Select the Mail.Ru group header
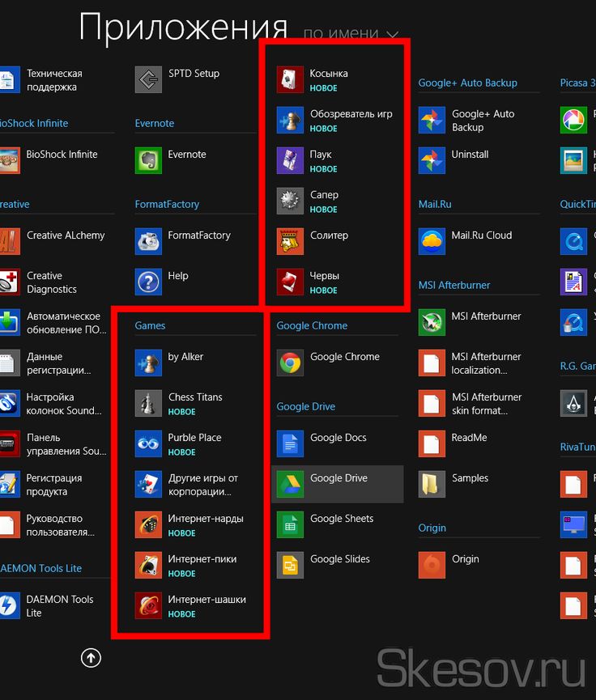The height and width of the screenshot is (700, 596). point(435,204)
